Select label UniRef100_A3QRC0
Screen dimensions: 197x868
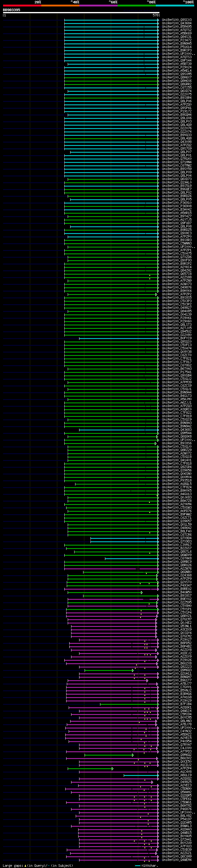177,410
